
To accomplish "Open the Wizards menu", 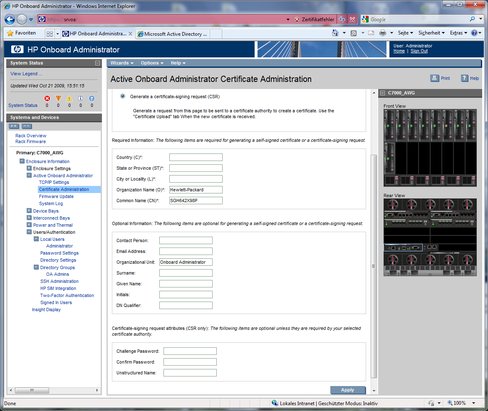I will [x=122, y=63].
